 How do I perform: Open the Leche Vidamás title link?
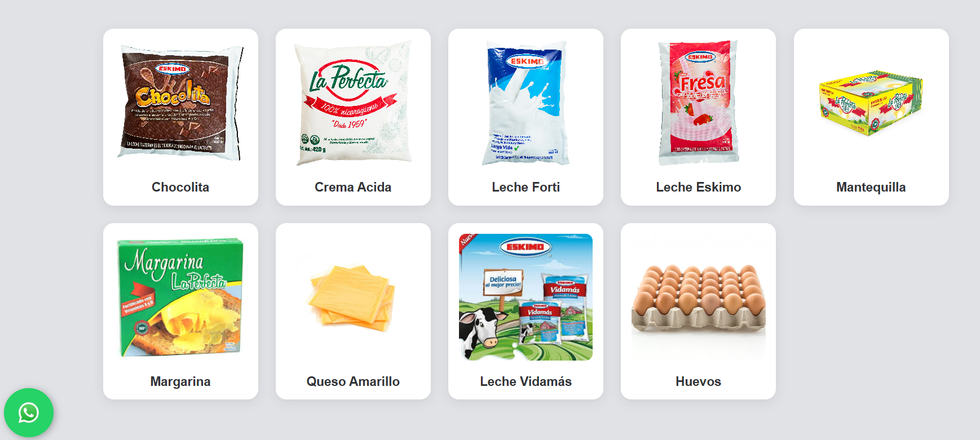click(526, 381)
